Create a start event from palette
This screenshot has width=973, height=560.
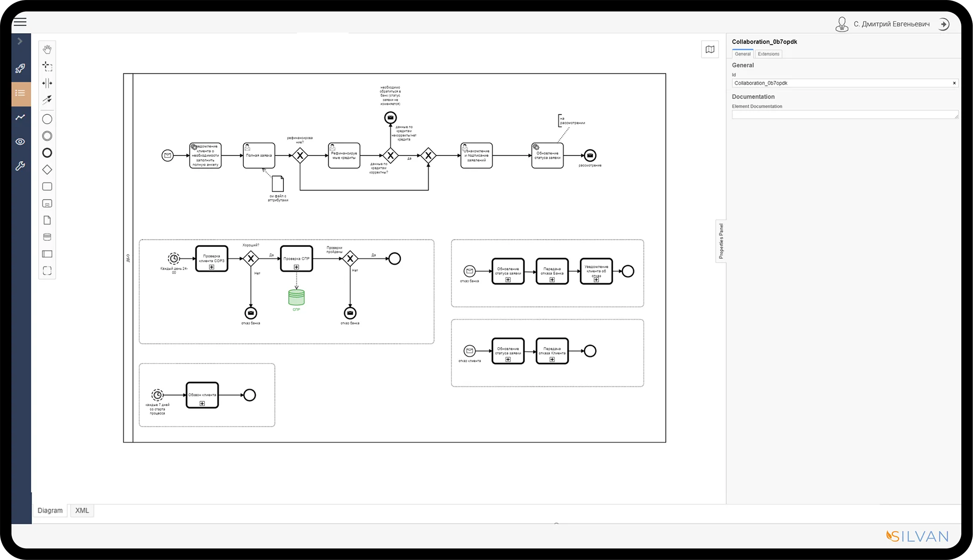(x=47, y=119)
